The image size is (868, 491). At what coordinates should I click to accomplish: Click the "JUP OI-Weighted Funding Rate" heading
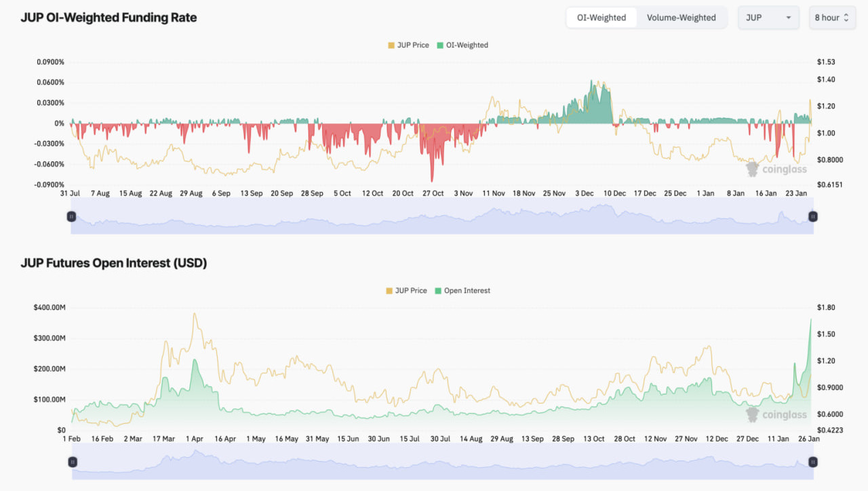pos(108,18)
